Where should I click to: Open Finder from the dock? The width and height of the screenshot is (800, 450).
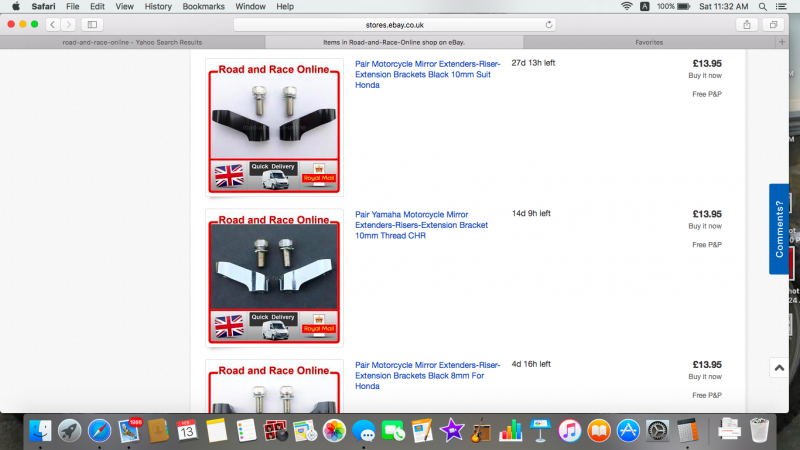[40, 431]
